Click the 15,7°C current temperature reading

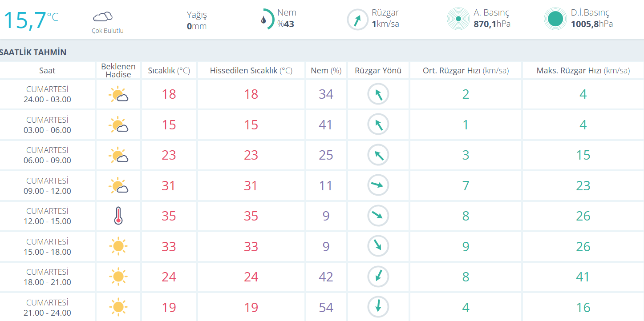click(31, 20)
